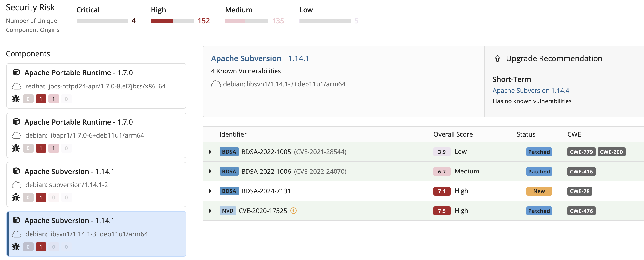Screen dimensions: 644x260
Task: Click the New status badge for BDSA-2024-7131
Action: [x=539, y=191]
